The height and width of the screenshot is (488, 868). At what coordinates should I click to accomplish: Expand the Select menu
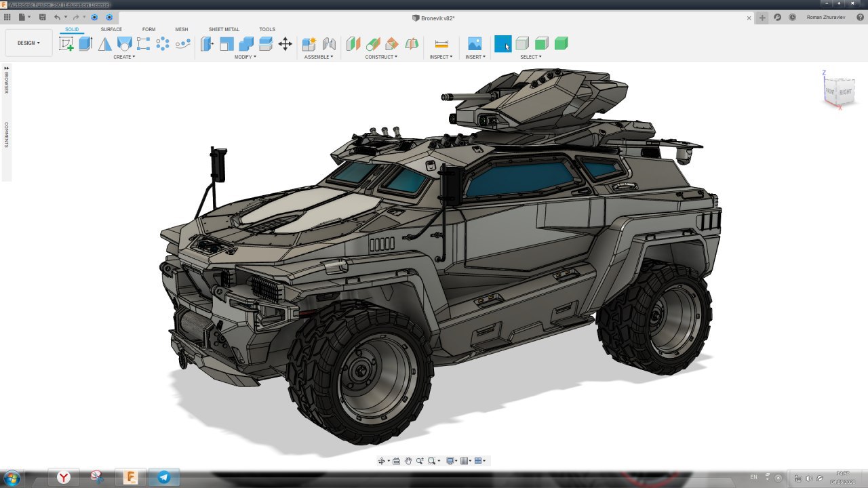coord(531,57)
